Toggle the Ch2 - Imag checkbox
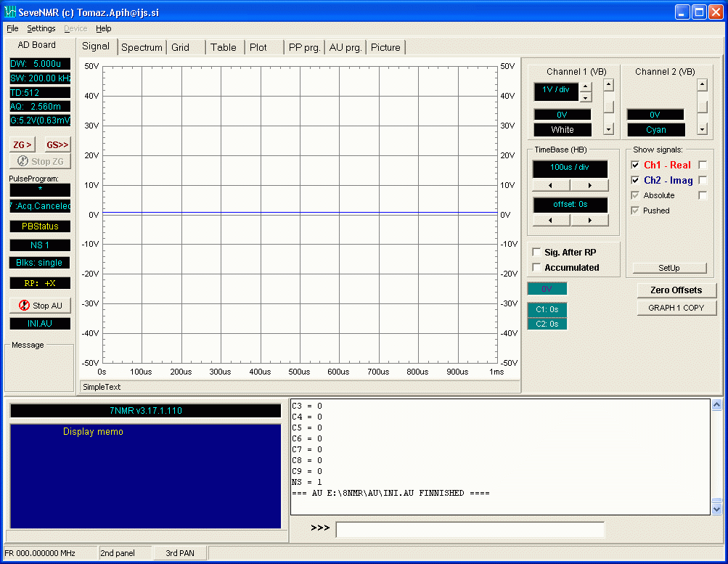Image resolution: width=728 pixels, height=564 pixels. pyautogui.click(x=636, y=181)
